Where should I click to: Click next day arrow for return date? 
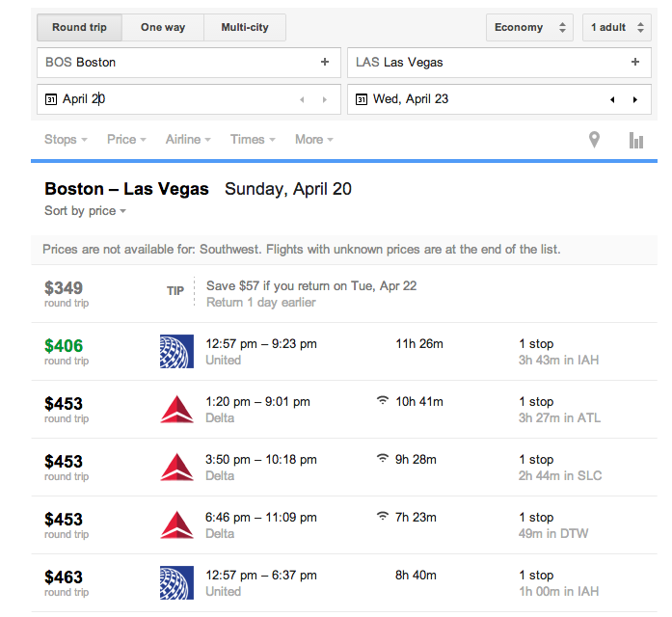click(634, 99)
